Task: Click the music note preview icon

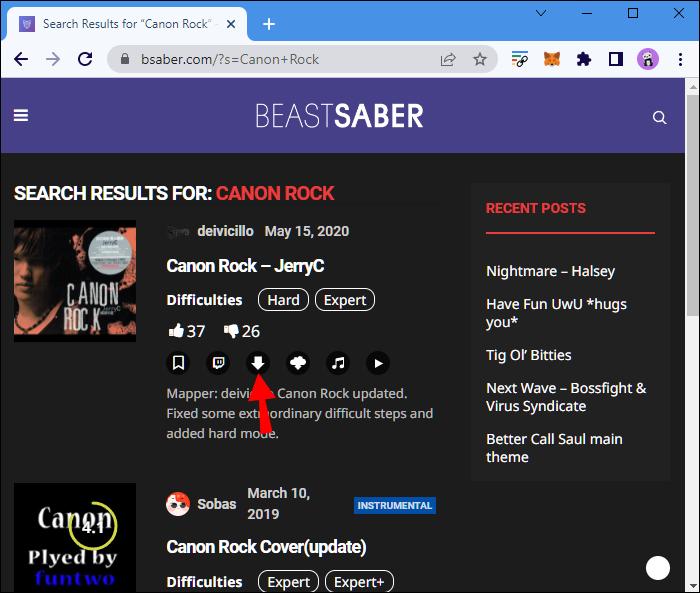Action: tap(338, 363)
